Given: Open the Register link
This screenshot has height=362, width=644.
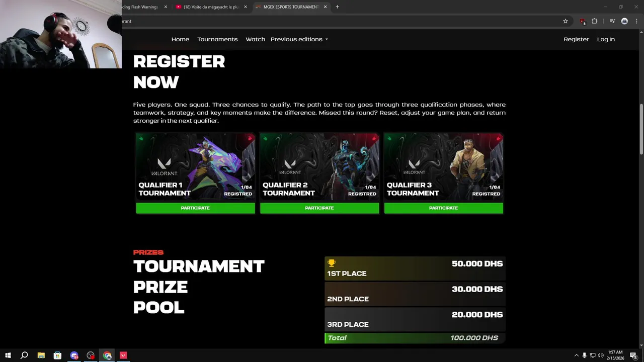Looking at the screenshot, I should 576,39.
